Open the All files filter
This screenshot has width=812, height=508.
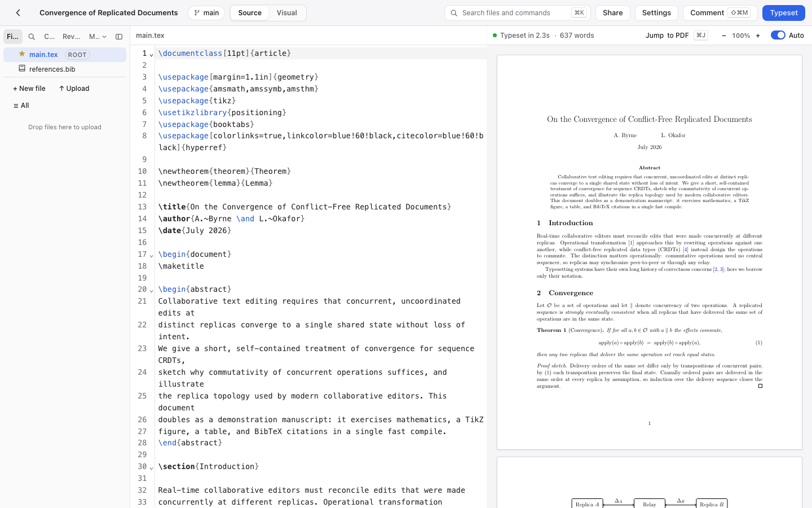(21, 106)
